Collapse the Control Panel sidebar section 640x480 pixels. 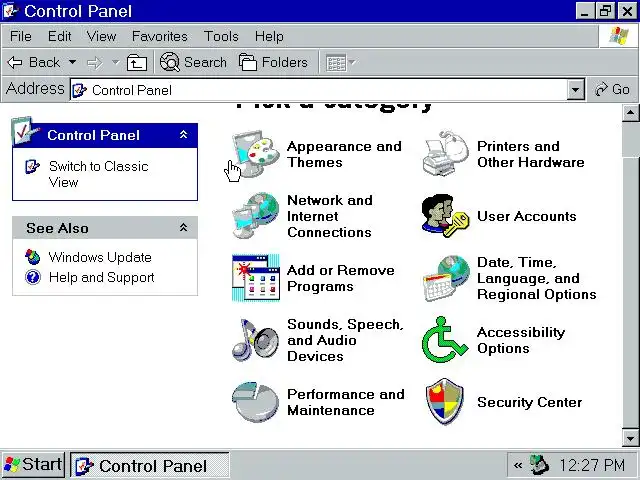[x=184, y=135]
